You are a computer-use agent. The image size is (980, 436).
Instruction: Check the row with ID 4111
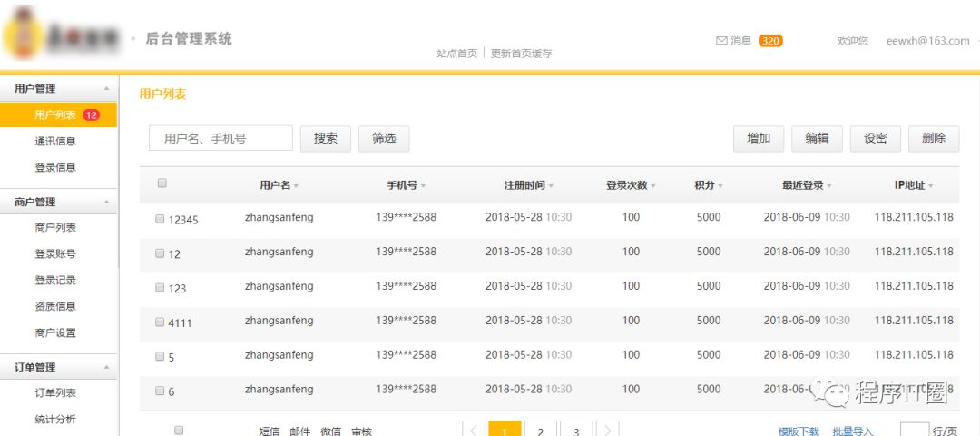pyautogui.click(x=160, y=322)
